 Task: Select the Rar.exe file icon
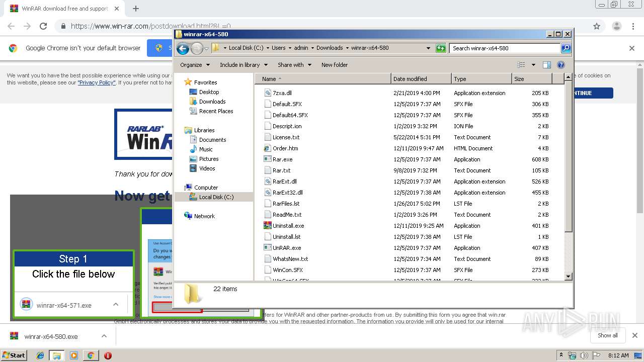coord(268,159)
